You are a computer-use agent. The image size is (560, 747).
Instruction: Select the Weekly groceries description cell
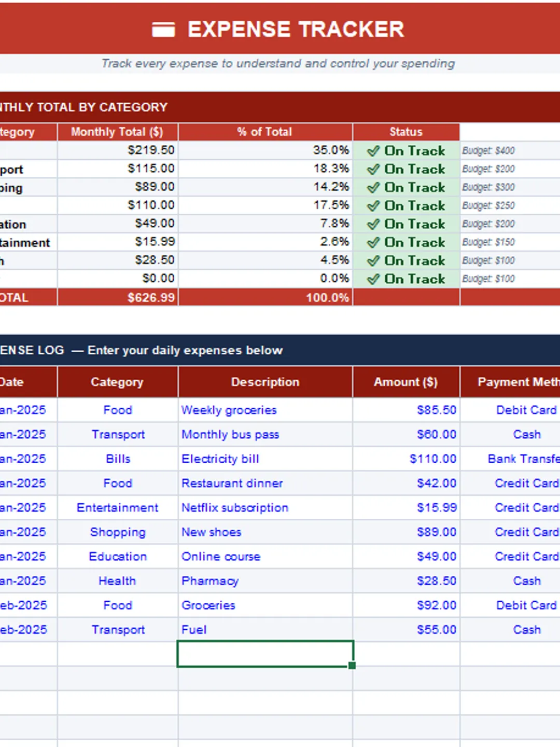pos(265,410)
